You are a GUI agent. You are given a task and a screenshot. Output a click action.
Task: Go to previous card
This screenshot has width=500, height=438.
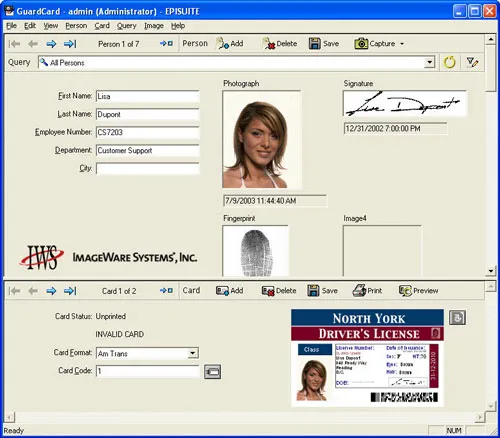tap(33, 291)
